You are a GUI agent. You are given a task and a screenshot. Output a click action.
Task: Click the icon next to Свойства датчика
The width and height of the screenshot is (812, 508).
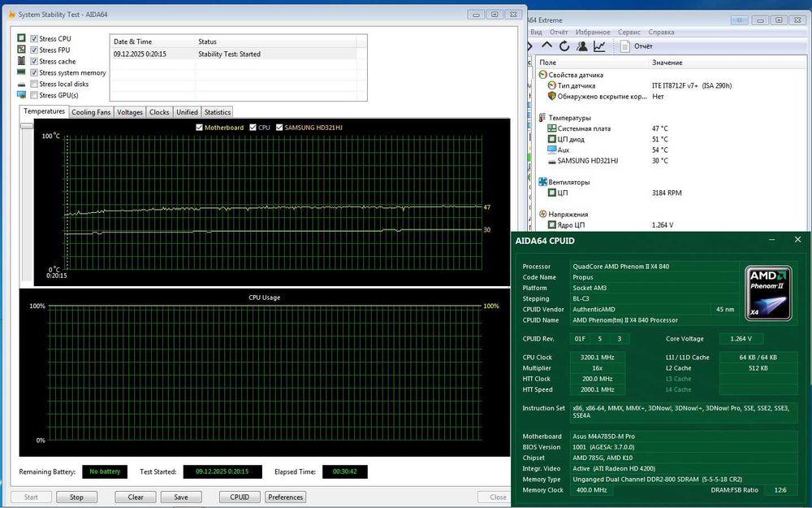[x=542, y=75]
